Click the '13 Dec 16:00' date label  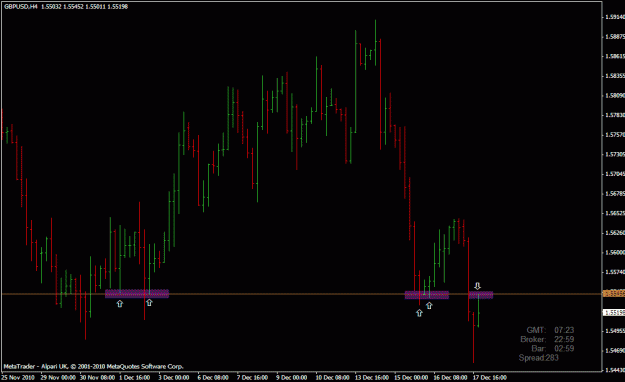point(372,377)
